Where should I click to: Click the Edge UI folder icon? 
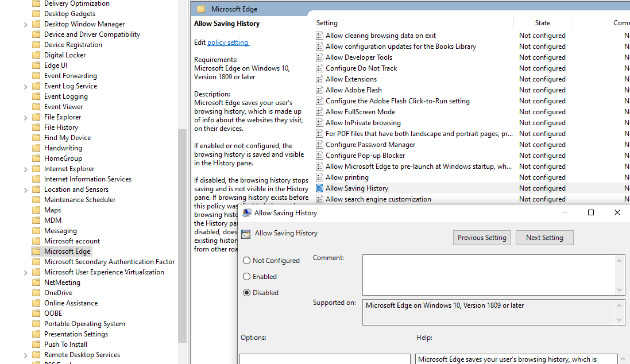click(x=36, y=65)
